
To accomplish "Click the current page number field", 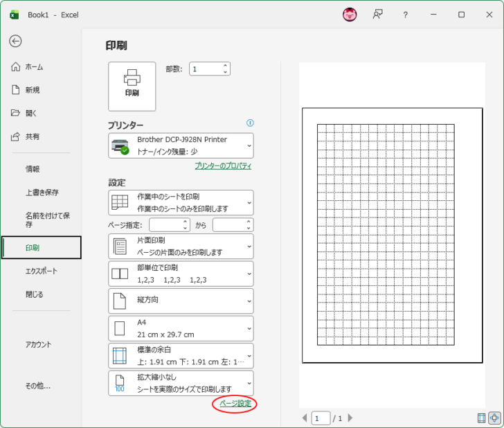I will click(321, 418).
